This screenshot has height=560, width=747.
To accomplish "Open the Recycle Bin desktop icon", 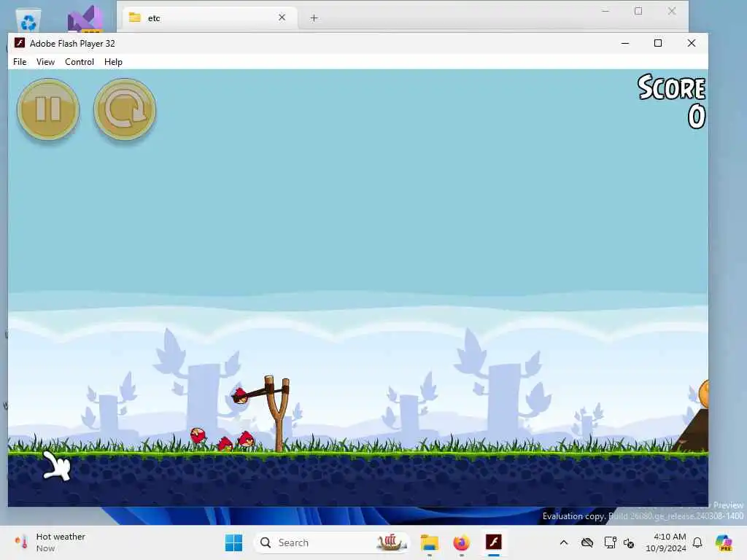I will 28,21.
